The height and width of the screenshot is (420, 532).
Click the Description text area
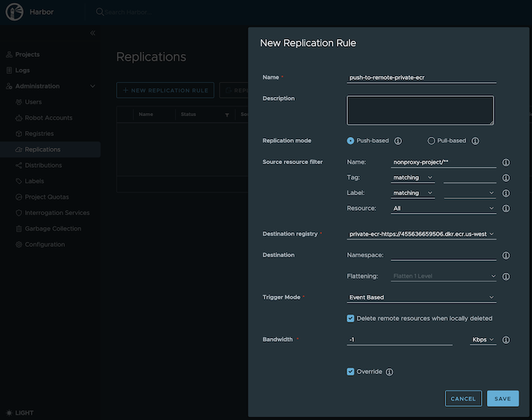pos(420,110)
